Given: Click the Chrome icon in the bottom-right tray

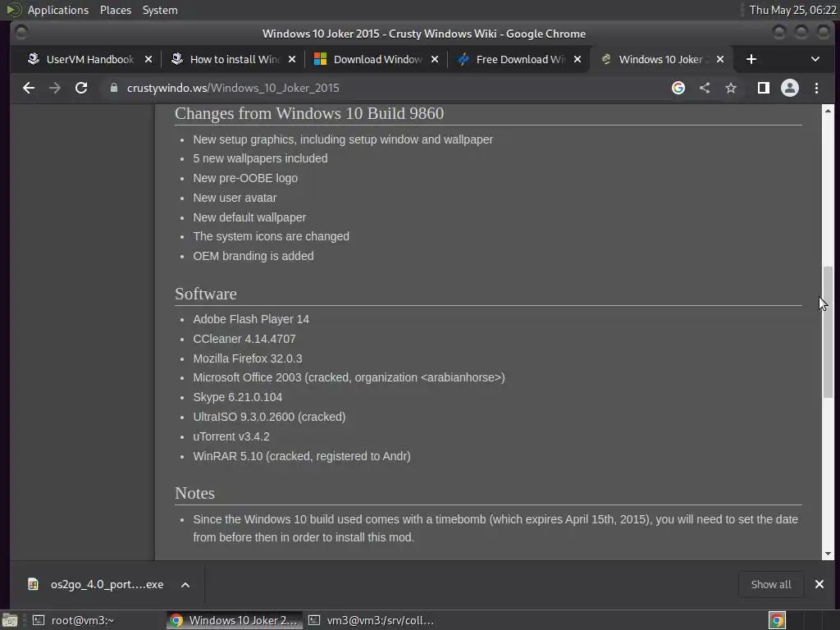Looking at the screenshot, I should 777,620.
